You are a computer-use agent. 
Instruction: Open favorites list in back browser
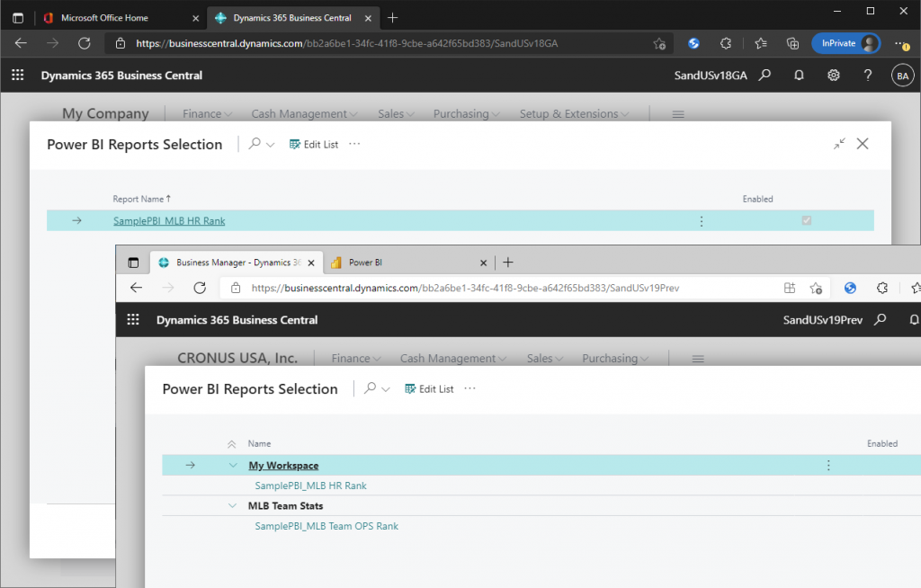pyautogui.click(x=761, y=43)
